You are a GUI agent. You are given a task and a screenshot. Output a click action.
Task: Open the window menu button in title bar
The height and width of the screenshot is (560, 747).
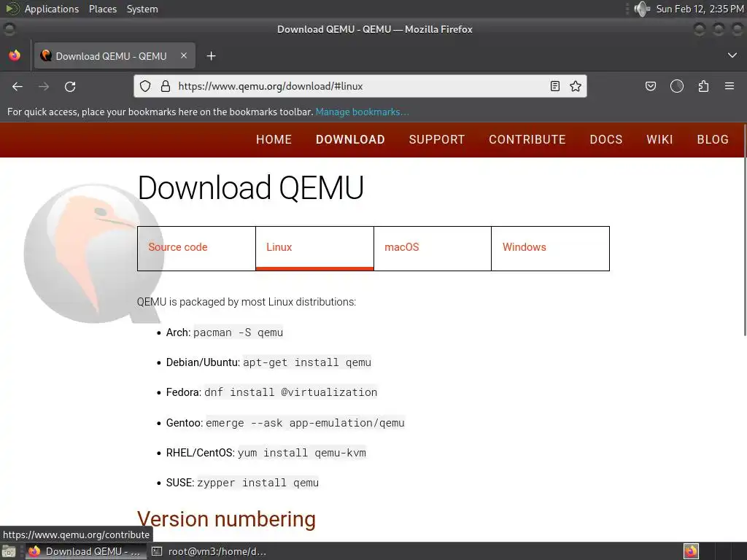click(x=9, y=29)
